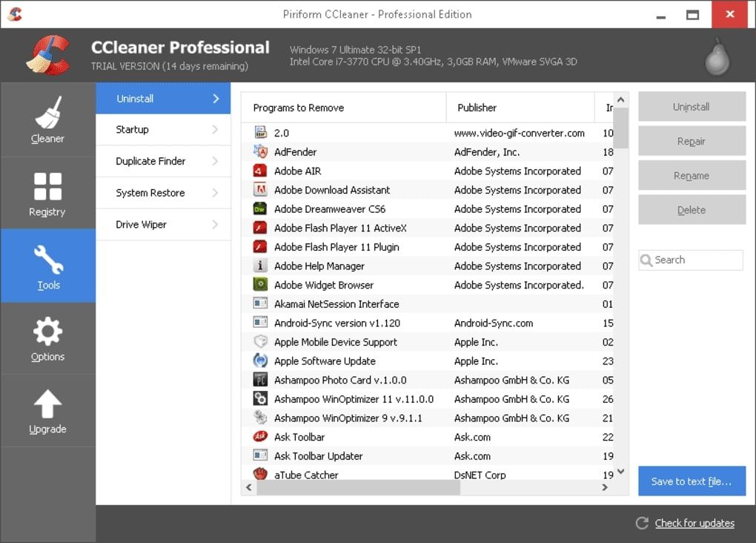This screenshot has width=756, height=543.
Task: Select the Cleaner brush icon
Action: [47, 119]
